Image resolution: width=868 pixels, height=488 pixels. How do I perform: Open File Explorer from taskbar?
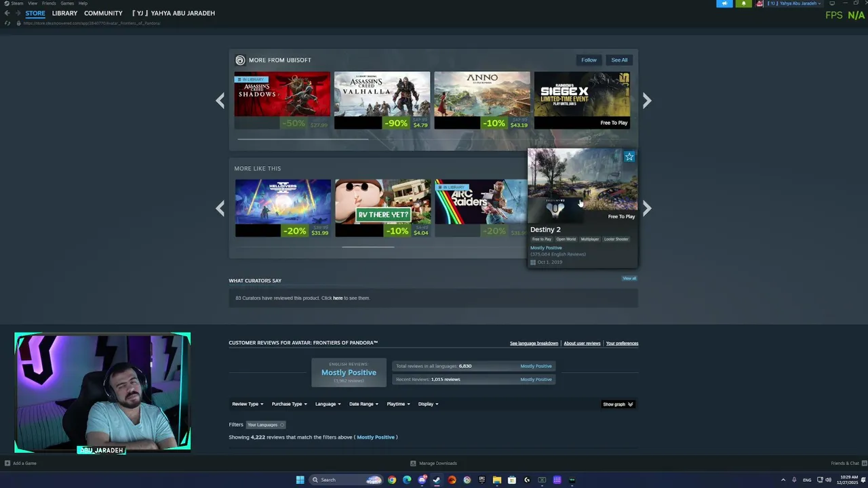coord(497,480)
